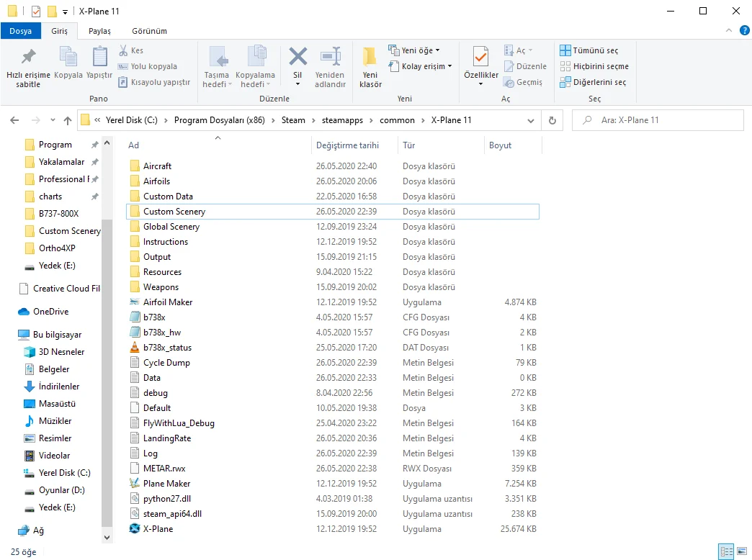752x560 pixels.
Task: Delete item using the Sil X icon
Action: pyautogui.click(x=297, y=57)
